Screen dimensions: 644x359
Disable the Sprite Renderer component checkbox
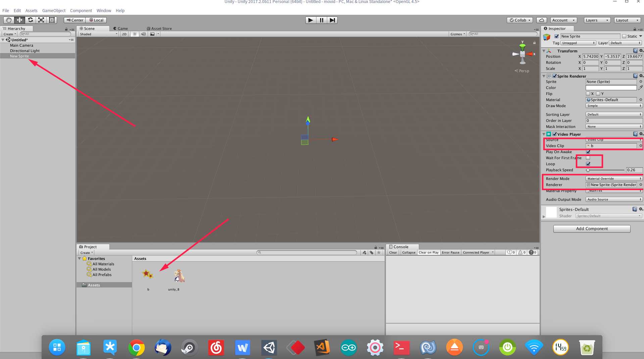click(555, 76)
